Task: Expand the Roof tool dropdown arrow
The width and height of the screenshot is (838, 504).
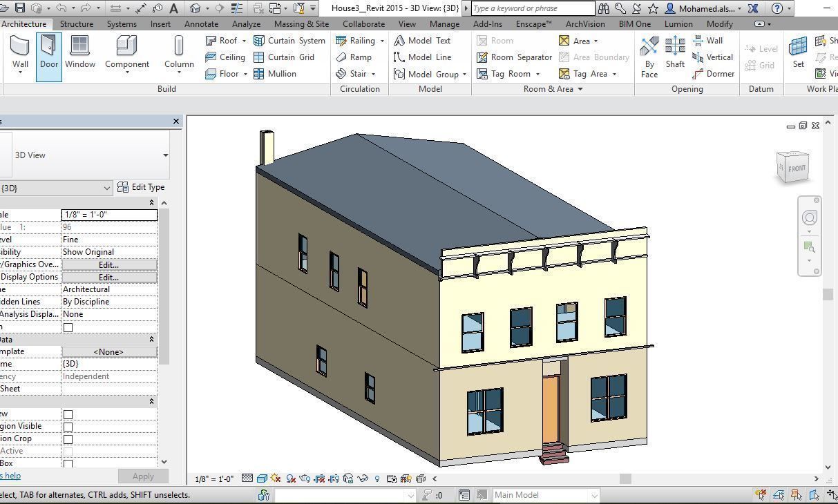Action: click(243, 41)
